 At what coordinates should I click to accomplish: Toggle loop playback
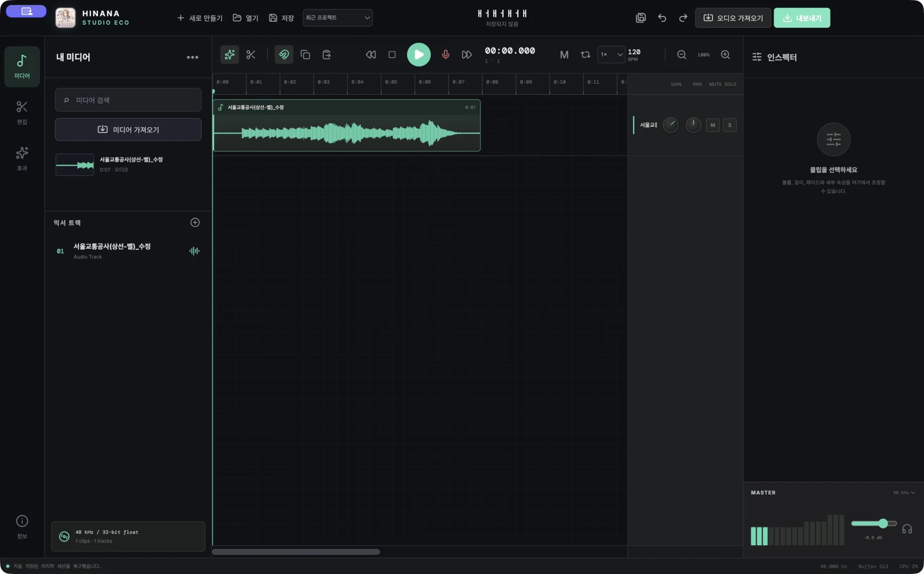coord(585,54)
